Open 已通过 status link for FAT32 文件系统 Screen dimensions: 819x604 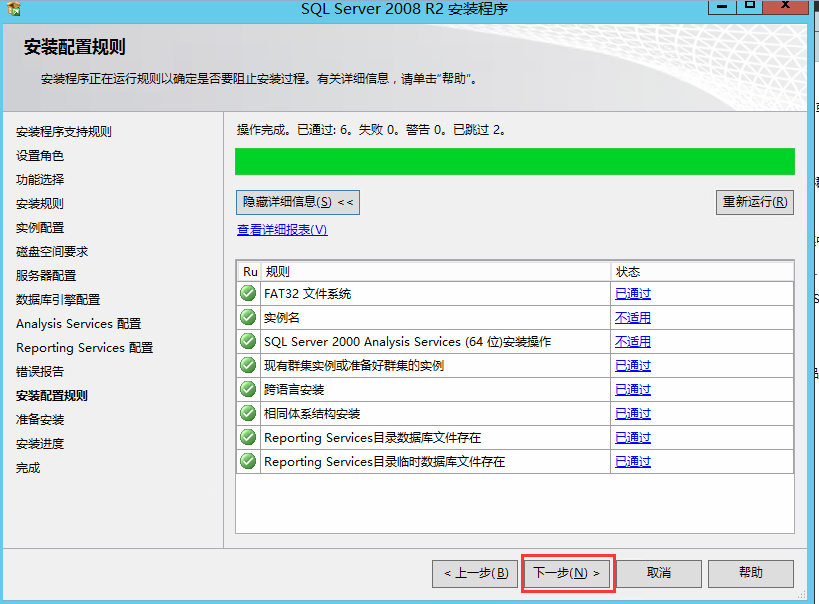[633, 294]
